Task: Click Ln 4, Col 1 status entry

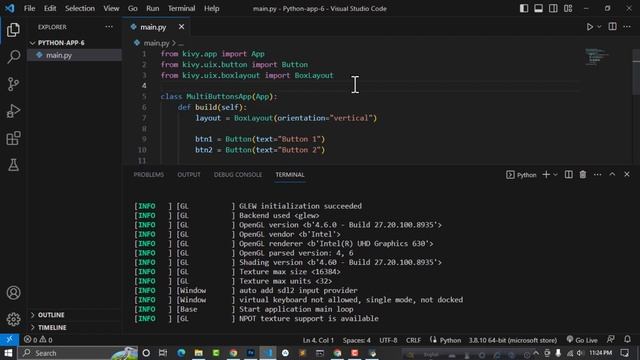Action: (x=318, y=340)
